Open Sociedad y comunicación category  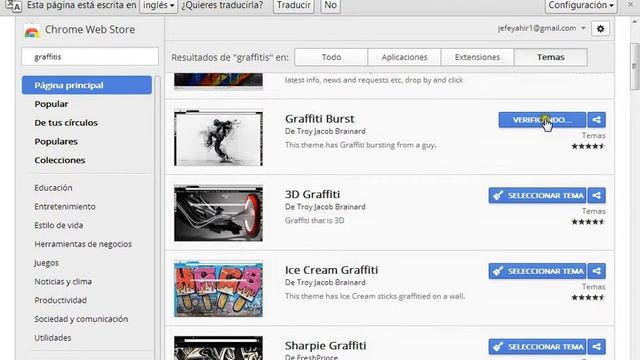81,319
